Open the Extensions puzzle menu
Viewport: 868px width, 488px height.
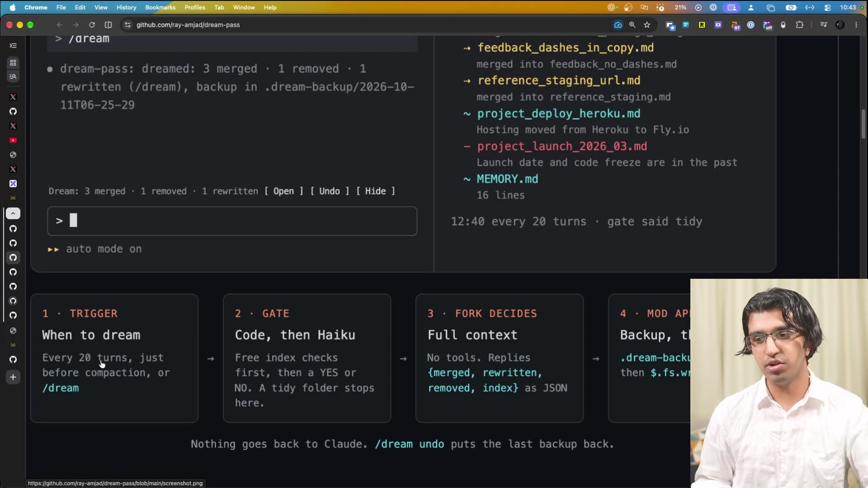pos(800,25)
